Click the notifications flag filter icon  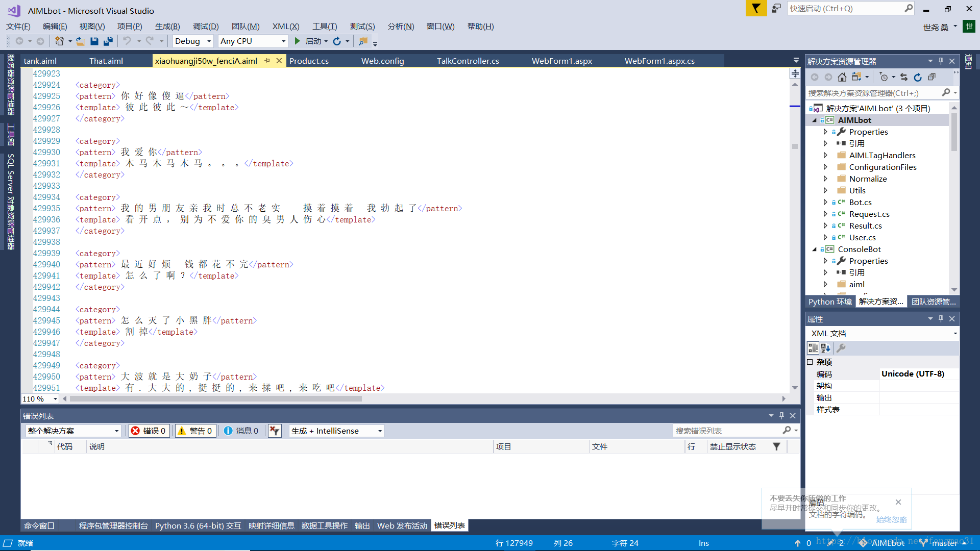[x=756, y=9]
